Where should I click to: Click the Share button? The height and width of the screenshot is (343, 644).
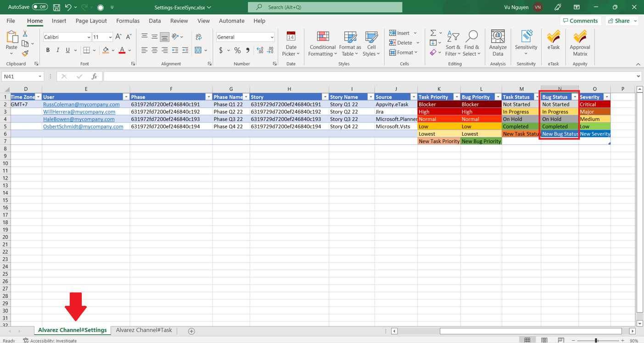coord(622,21)
